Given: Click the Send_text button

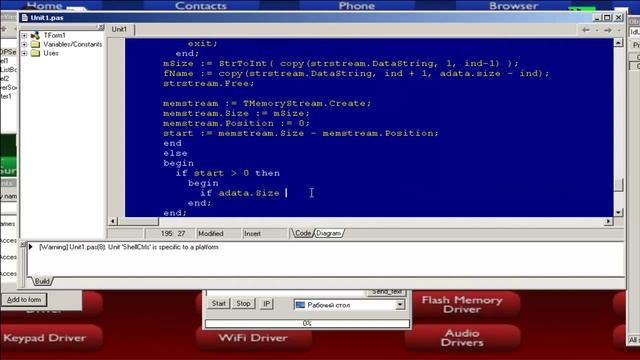Looking at the screenshot, I should 386,292.
